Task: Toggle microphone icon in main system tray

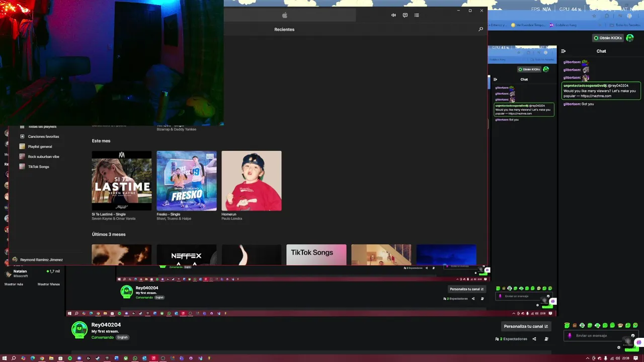Action: point(605,358)
